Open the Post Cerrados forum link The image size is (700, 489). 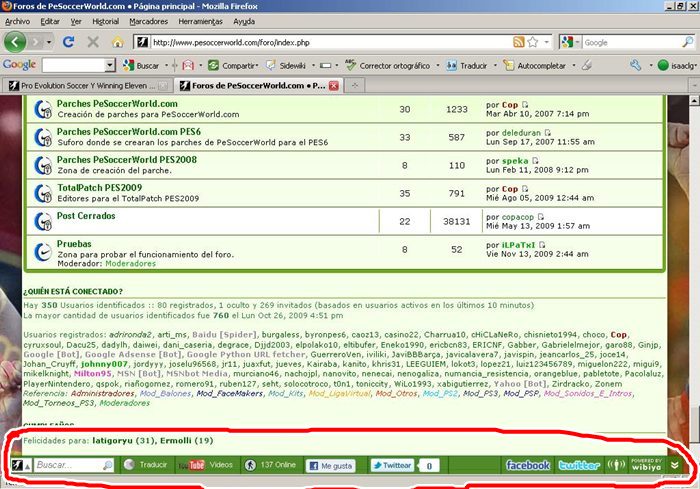coord(86,216)
